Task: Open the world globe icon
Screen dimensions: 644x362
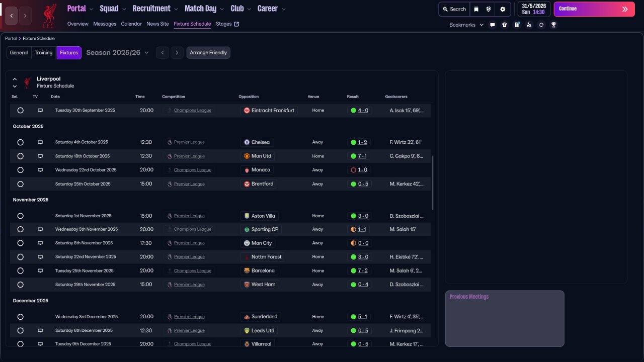Action: (x=489, y=9)
